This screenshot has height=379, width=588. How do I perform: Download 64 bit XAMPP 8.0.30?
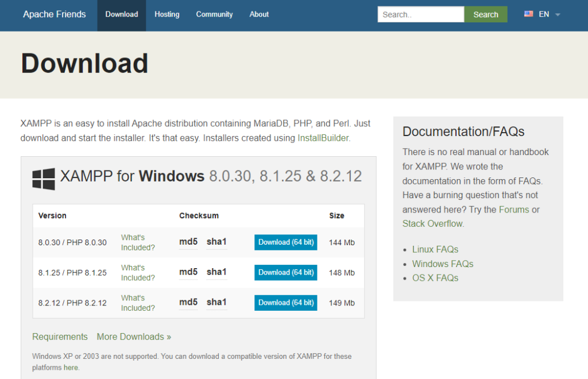[286, 242]
